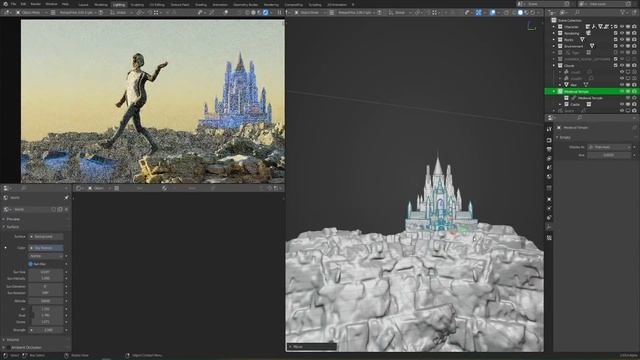Open the Display As Plain Axes dropdown
This screenshot has height=360, width=640.
click(609, 147)
